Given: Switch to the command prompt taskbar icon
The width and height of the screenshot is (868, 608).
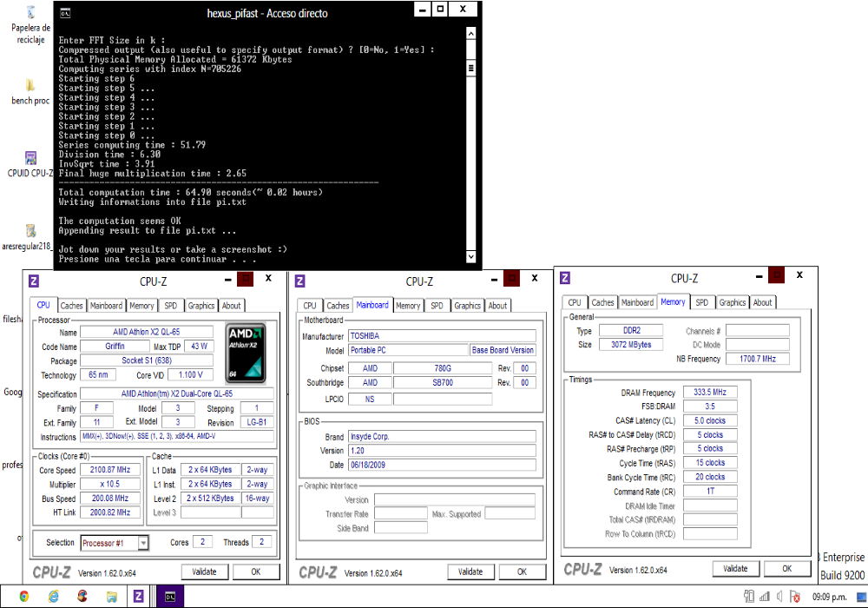Looking at the screenshot, I should tap(170, 597).
